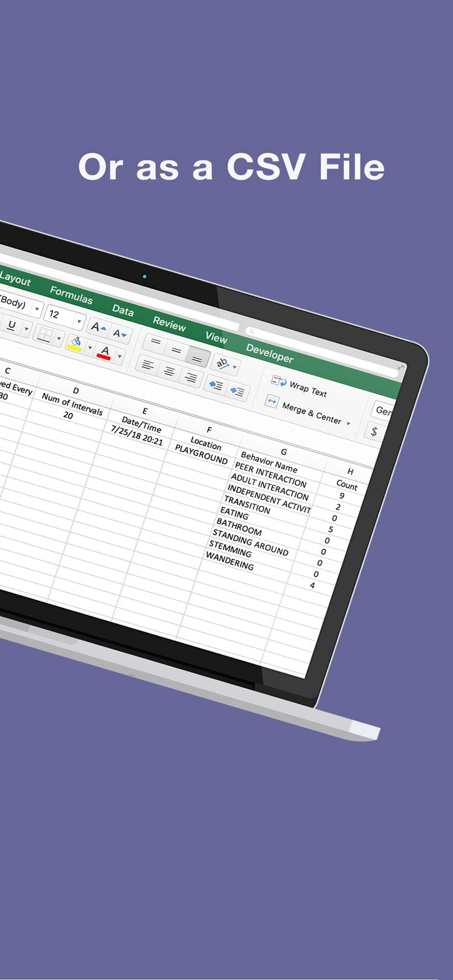Click the search field in title bar
The width and height of the screenshot is (453, 980).
(321, 351)
